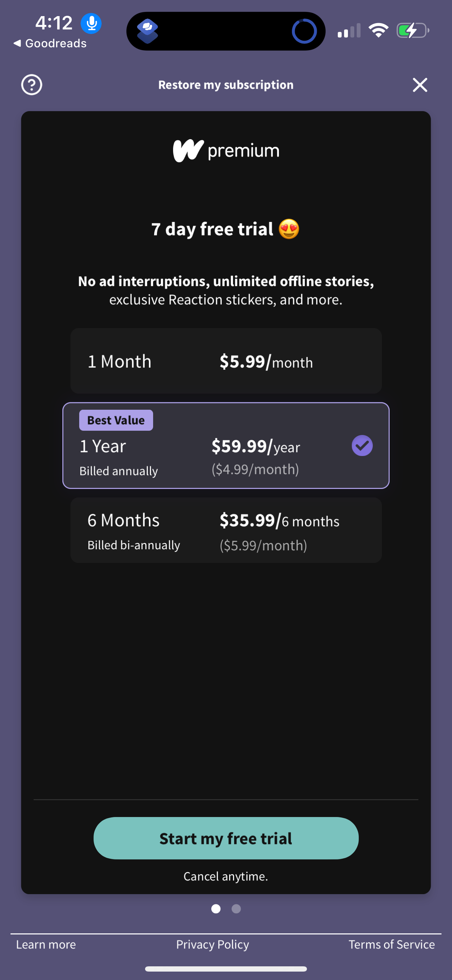
Task: View the Terms of Service
Action: coord(391,945)
